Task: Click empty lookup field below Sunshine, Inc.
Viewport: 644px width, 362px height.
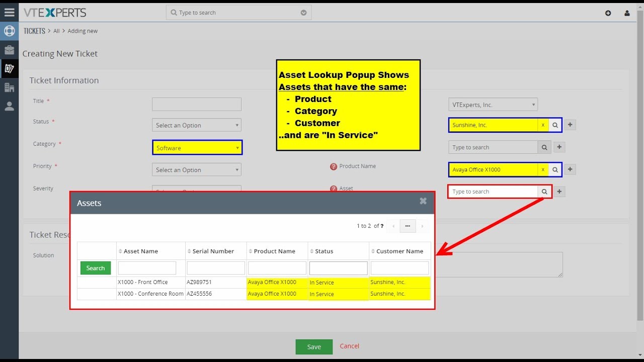Action: [493, 147]
